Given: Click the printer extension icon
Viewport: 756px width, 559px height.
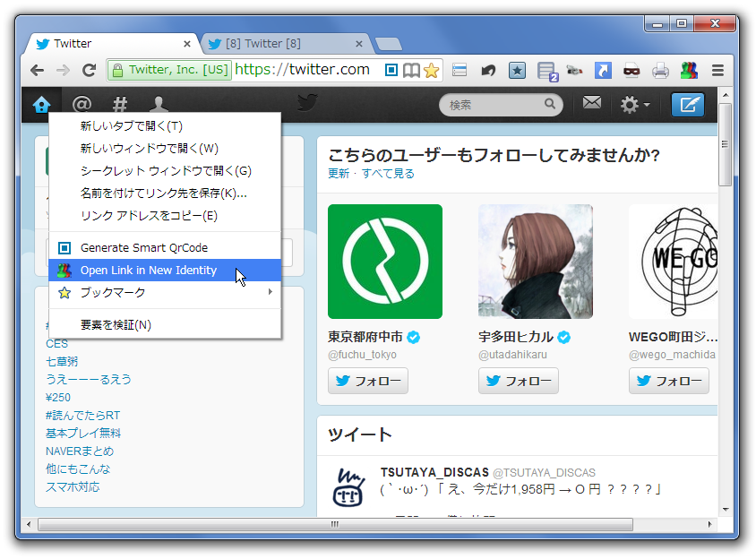Looking at the screenshot, I should coord(660,71).
